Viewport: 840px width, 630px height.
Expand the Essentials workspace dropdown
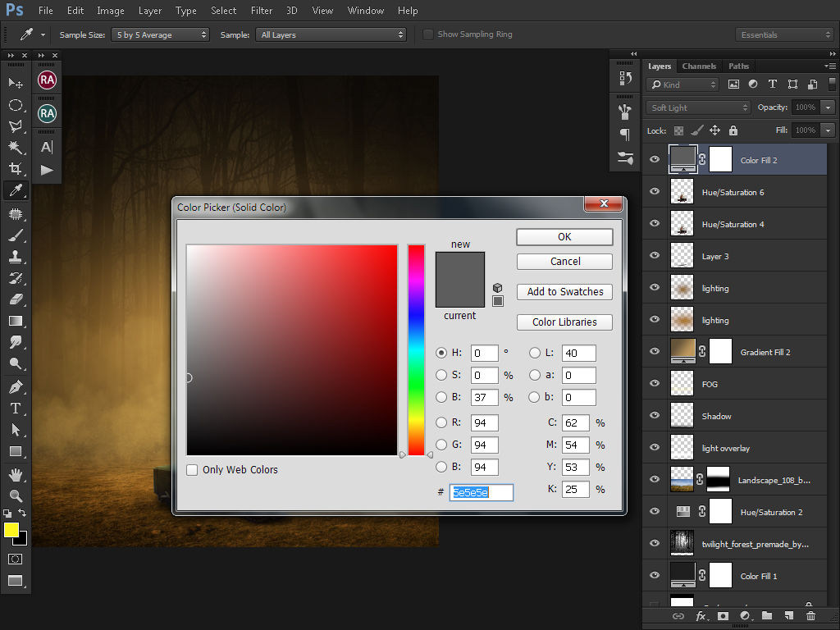[x=785, y=34]
